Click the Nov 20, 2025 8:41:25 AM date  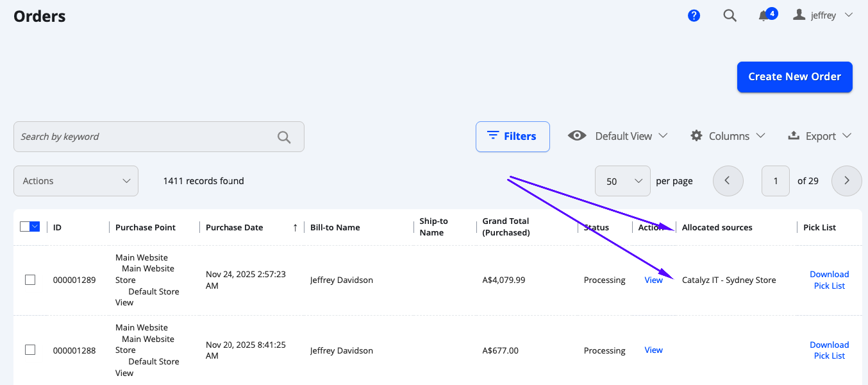point(246,350)
